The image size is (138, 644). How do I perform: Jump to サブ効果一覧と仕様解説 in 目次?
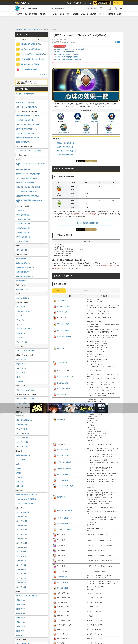tap(65, 155)
